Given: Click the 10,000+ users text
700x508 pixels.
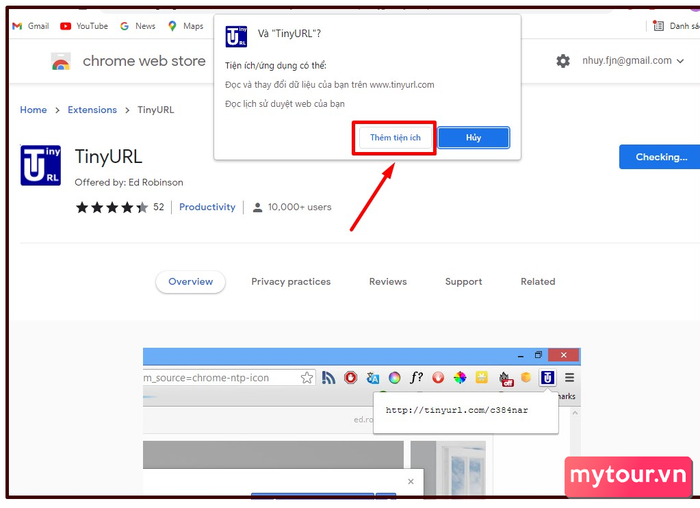Looking at the screenshot, I should 300,207.
